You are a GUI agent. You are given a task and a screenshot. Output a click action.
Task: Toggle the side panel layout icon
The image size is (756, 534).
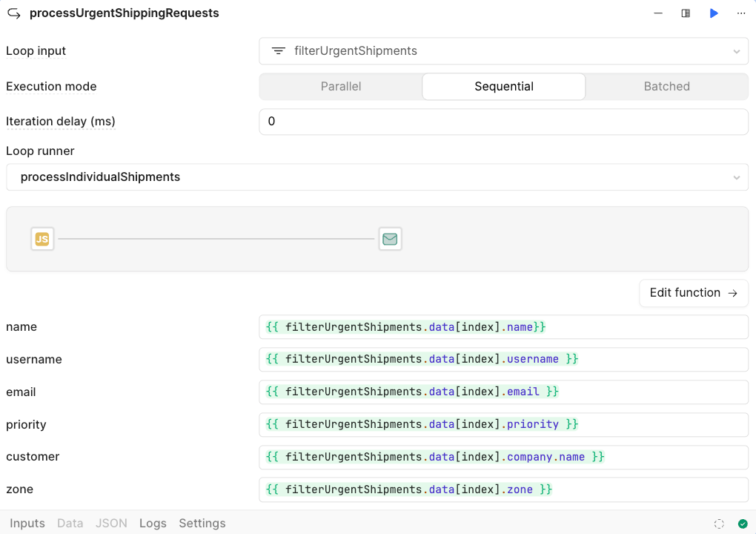click(x=686, y=13)
